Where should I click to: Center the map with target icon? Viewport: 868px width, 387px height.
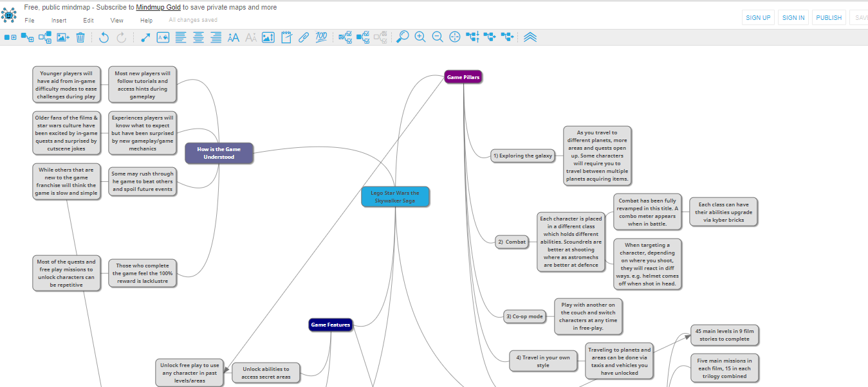pos(455,37)
